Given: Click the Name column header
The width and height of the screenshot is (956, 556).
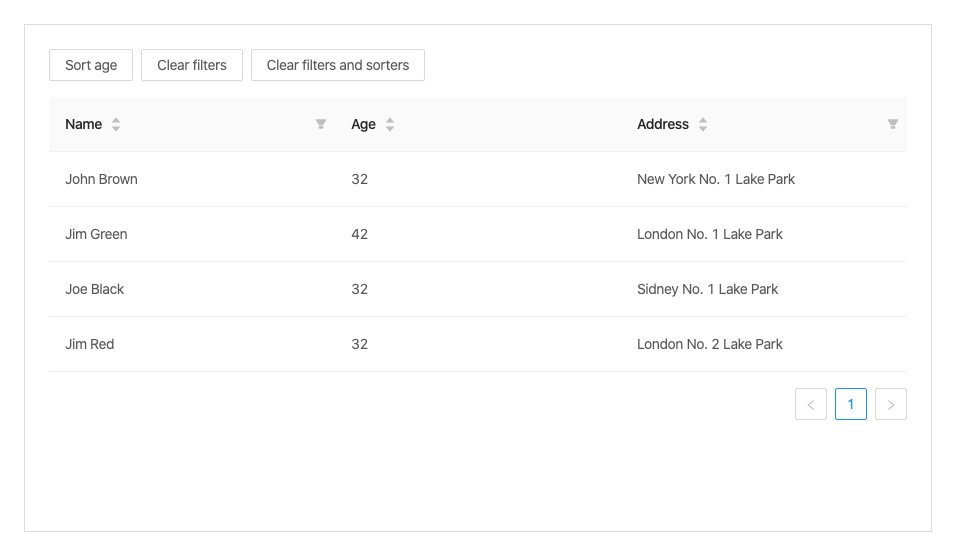Looking at the screenshot, I should pos(84,125).
